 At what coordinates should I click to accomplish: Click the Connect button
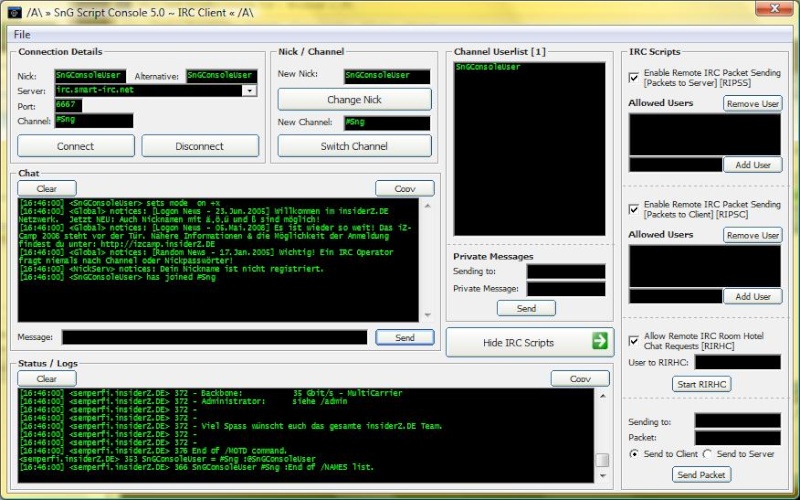[76, 146]
